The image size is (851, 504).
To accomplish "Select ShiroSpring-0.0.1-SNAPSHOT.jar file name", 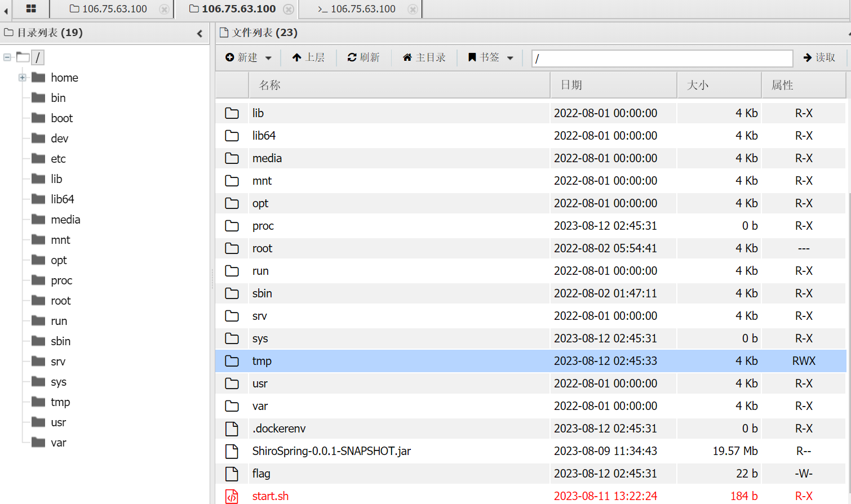I will click(332, 451).
